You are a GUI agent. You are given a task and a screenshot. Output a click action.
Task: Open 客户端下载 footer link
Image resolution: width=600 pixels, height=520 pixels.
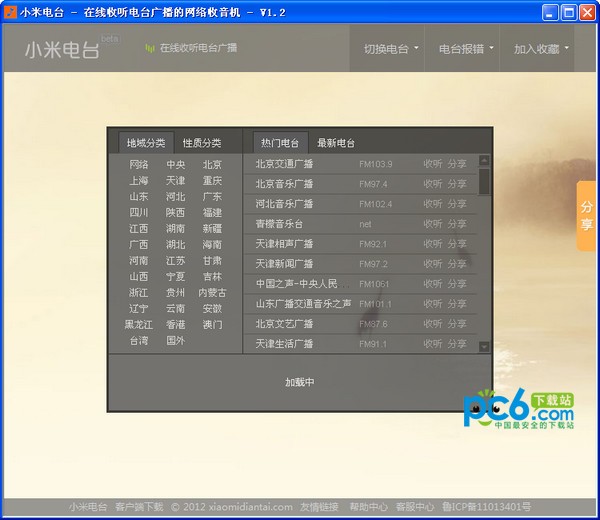coord(139,507)
